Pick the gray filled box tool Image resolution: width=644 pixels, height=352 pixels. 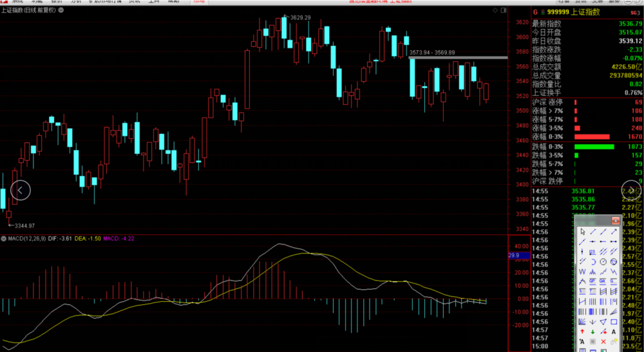[x=592, y=342]
